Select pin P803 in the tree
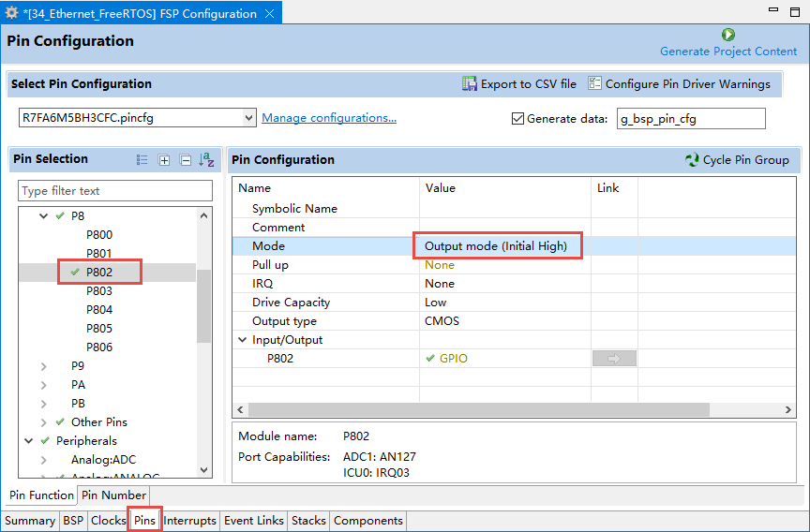 99,291
